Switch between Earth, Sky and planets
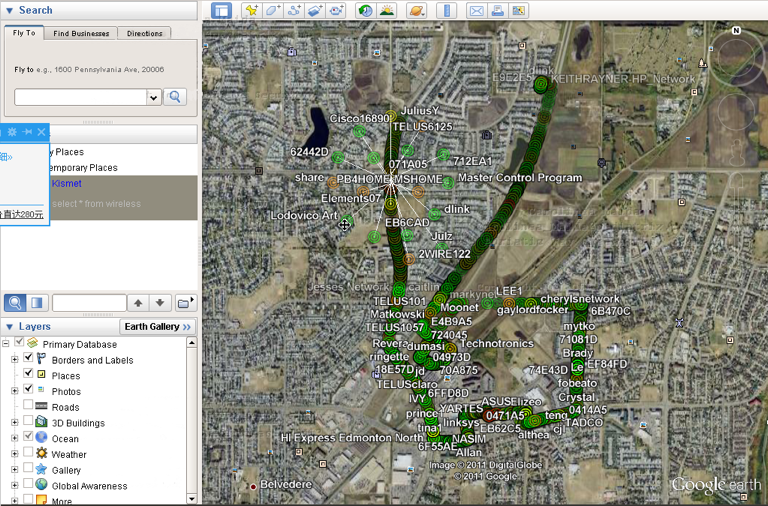The height and width of the screenshot is (506, 768). (416, 10)
